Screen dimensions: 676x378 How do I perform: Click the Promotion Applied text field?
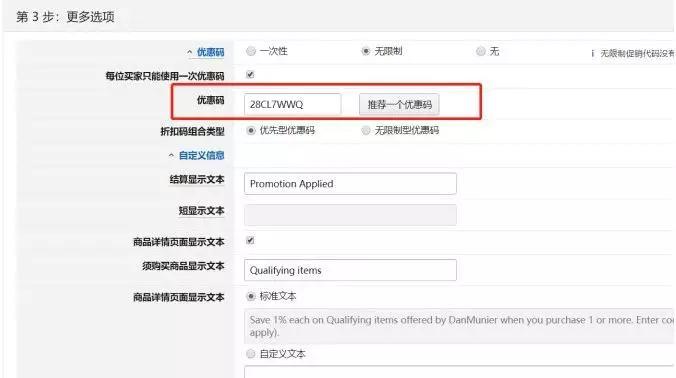pos(350,184)
